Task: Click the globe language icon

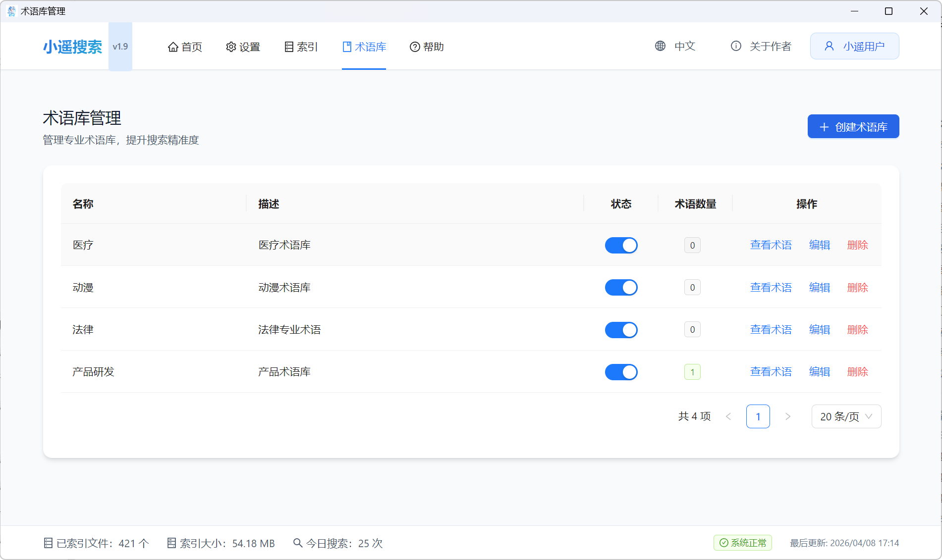Action: 661,46
